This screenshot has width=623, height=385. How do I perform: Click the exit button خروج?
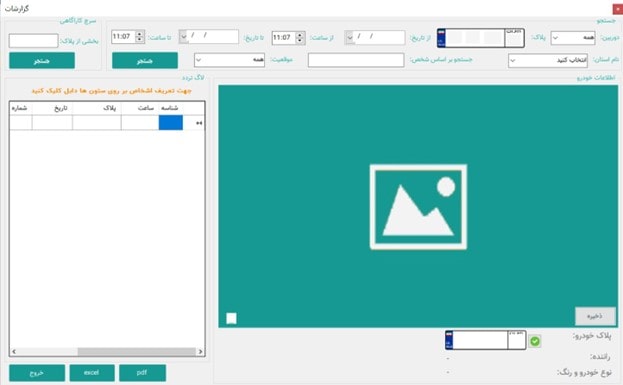[x=37, y=373]
